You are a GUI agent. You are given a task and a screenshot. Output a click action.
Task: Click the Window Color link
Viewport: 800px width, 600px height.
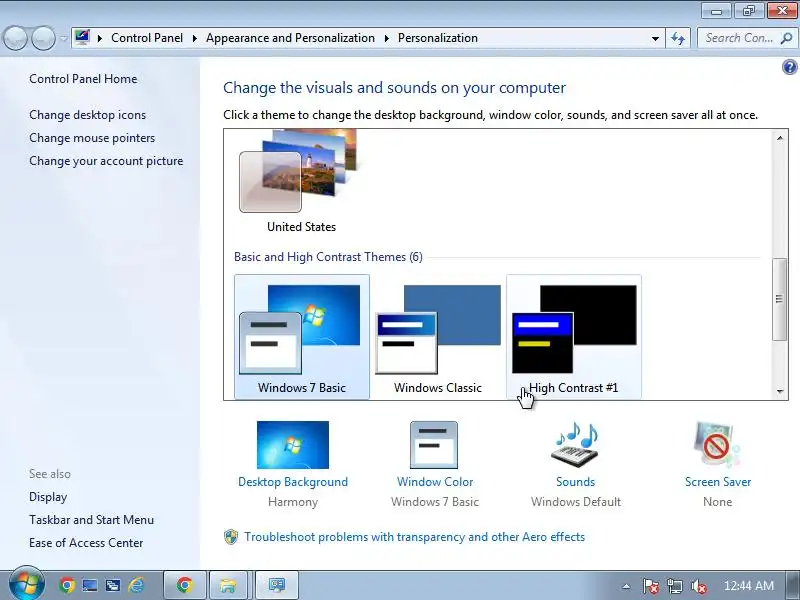click(x=435, y=482)
